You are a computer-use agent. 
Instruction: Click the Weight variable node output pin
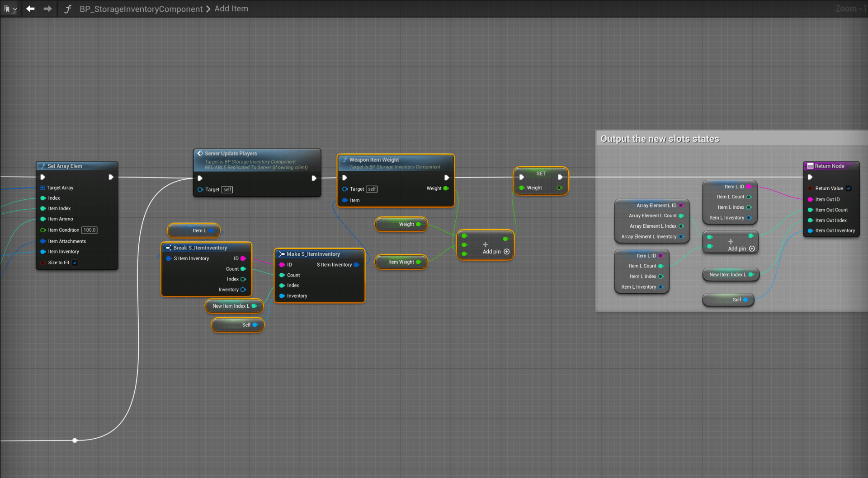tap(419, 224)
